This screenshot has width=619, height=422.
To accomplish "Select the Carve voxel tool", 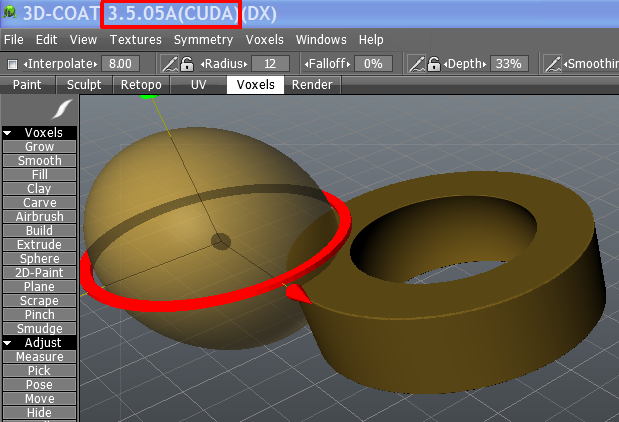I will point(39,203).
